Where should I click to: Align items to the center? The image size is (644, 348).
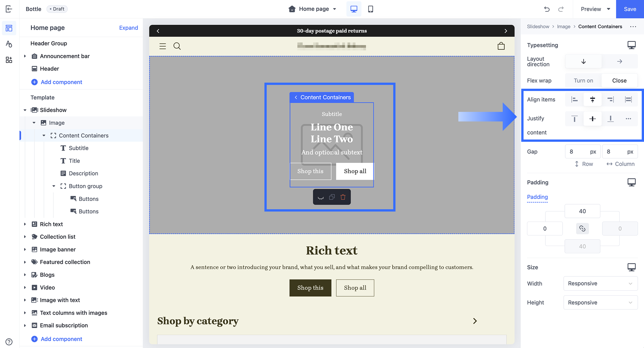(592, 100)
